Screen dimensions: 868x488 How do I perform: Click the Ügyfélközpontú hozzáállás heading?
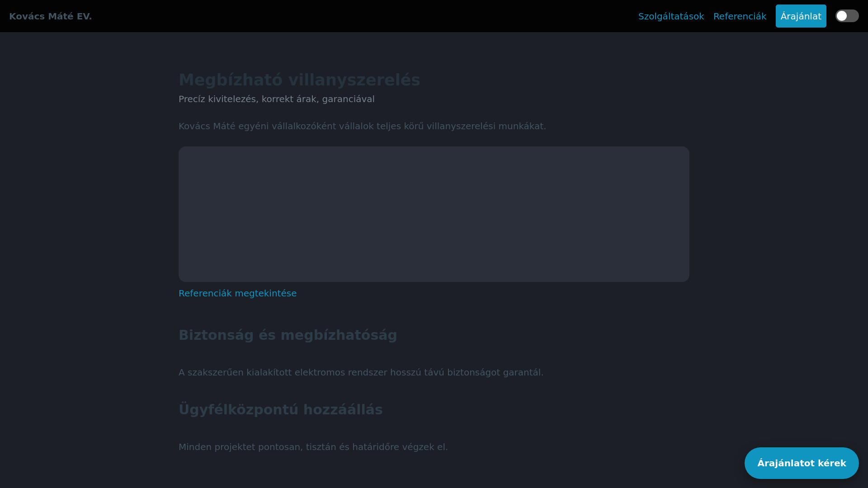point(280,410)
